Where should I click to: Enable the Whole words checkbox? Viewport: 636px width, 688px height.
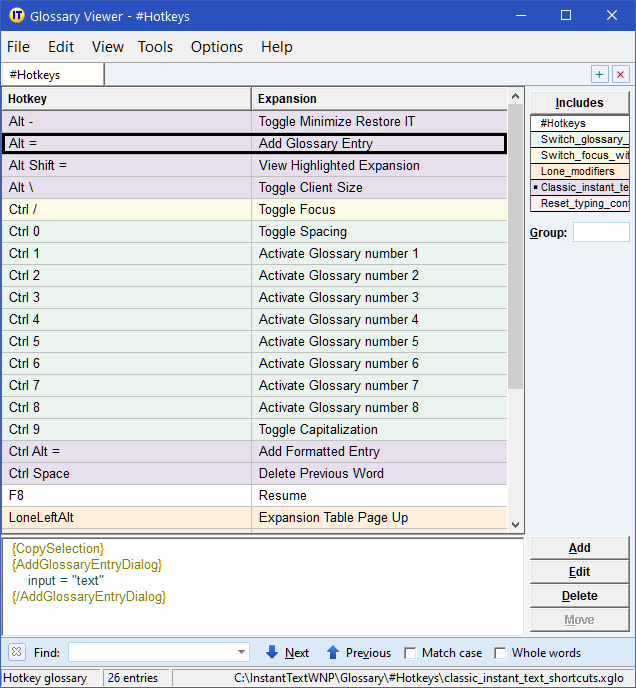click(x=499, y=653)
